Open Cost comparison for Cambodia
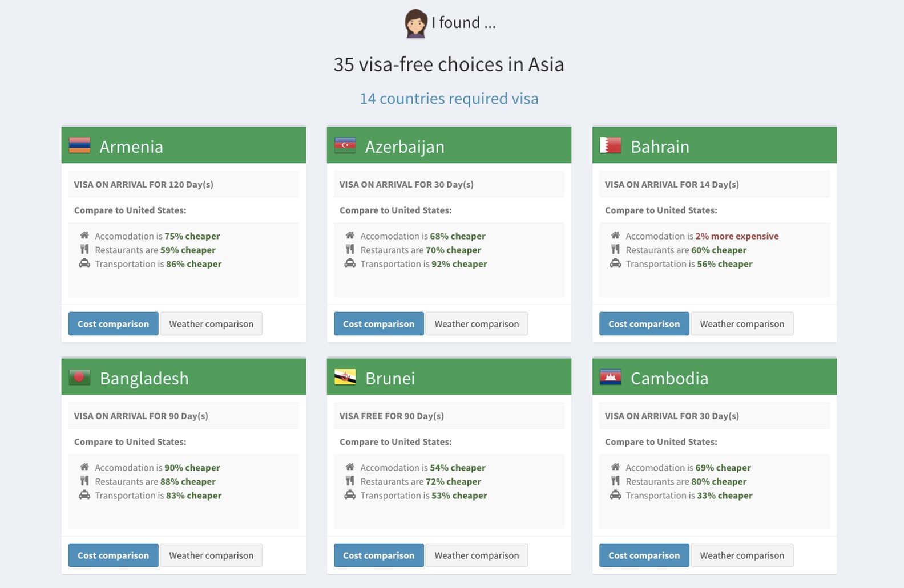 click(644, 555)
